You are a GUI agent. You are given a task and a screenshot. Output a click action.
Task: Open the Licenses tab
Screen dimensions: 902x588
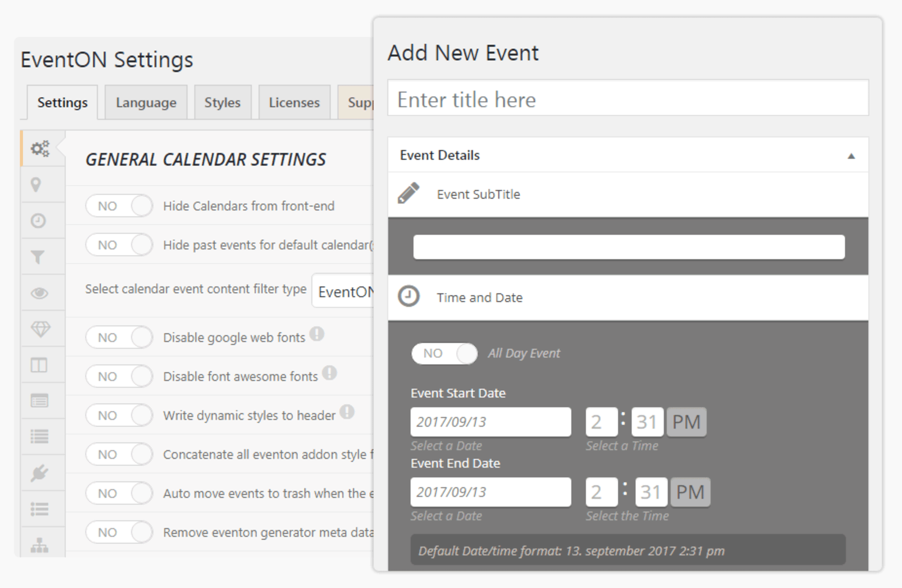click(294, 103)
